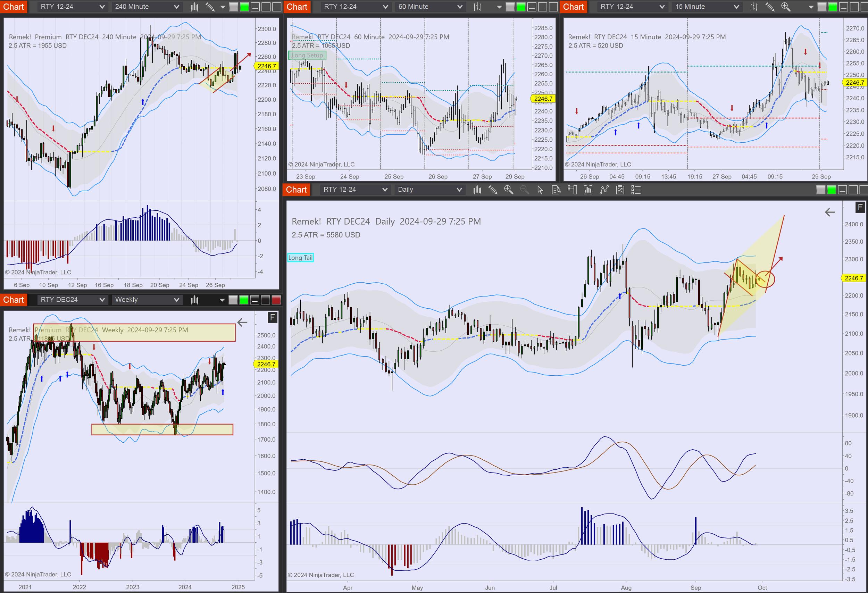
Task: Open toolbar overflow arrow in 240 Minute chart
Action: coord(223,7)
